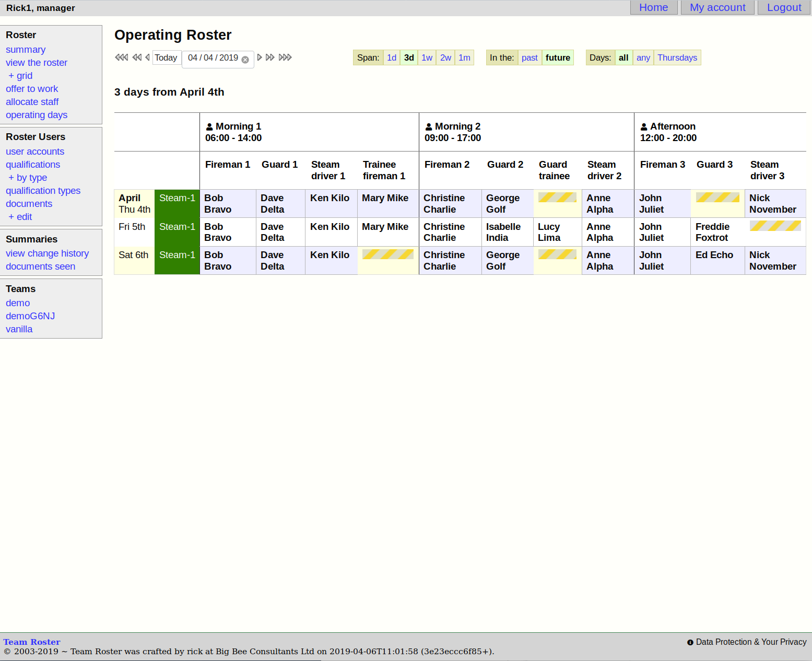This screenshot has height=661, width=812.
Task: Click the triple-right fast-forward arrows
Action: point(285,57)
